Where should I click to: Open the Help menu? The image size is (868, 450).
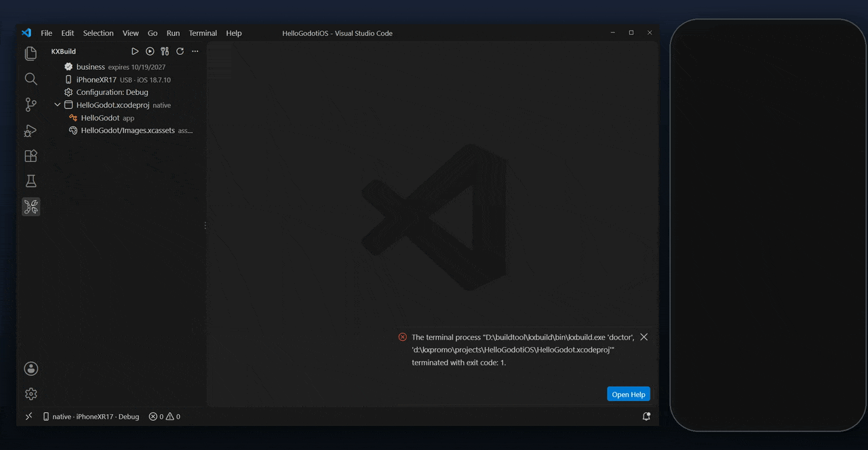tap(234, 33)
